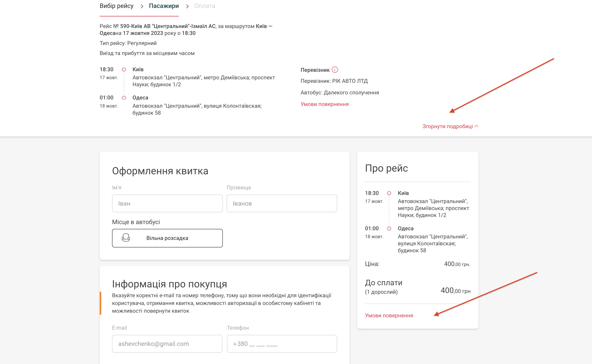592x364 pixels.
Task: Click the E-mail input field
Action: click(167, 344)
